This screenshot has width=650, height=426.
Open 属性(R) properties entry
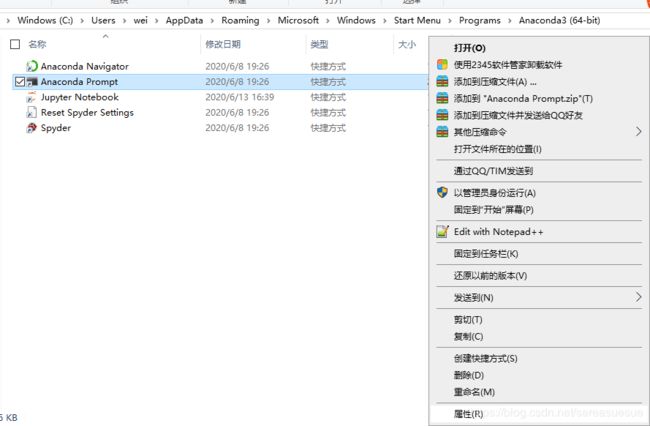coord(468,414)
